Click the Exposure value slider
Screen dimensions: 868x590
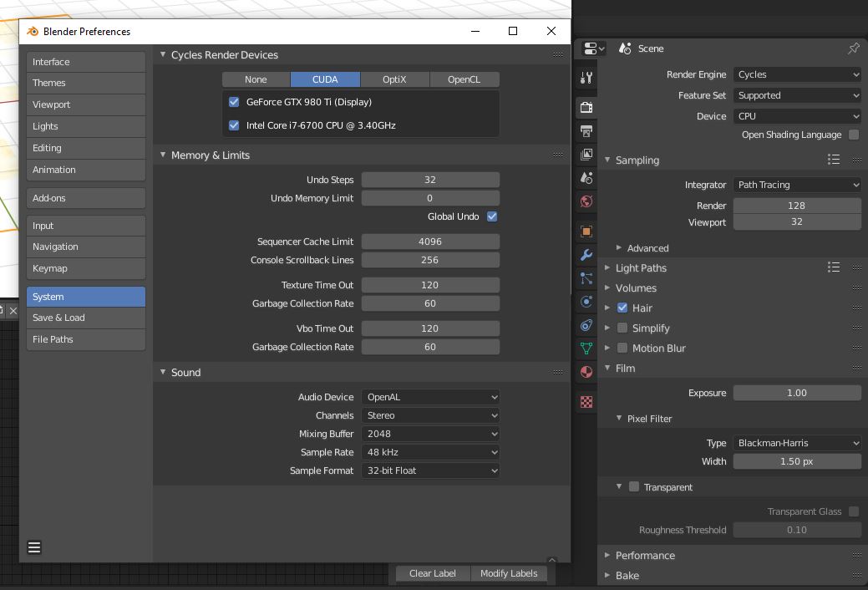click(797, 393)
